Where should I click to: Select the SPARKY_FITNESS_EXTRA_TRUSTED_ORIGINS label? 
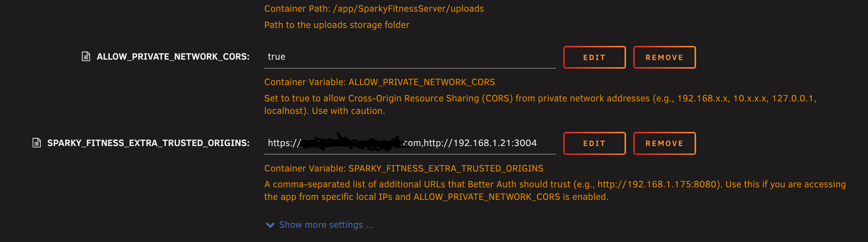(148, 143)
